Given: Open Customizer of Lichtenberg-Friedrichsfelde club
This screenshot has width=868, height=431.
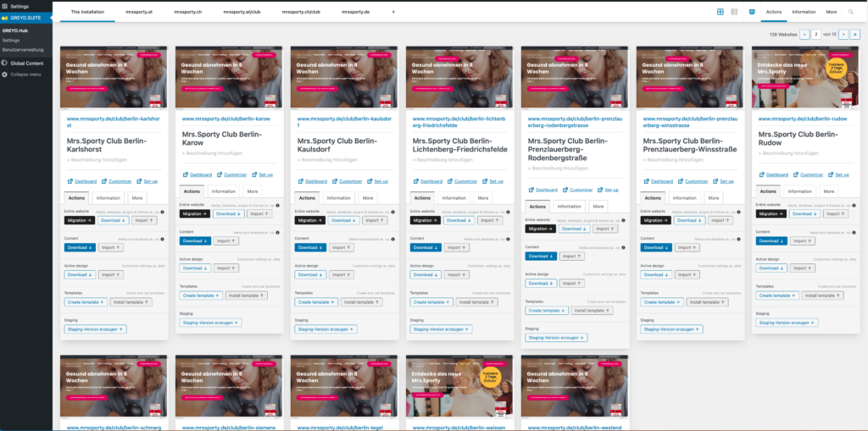Looking at the screenshot, I should [462, 181].
